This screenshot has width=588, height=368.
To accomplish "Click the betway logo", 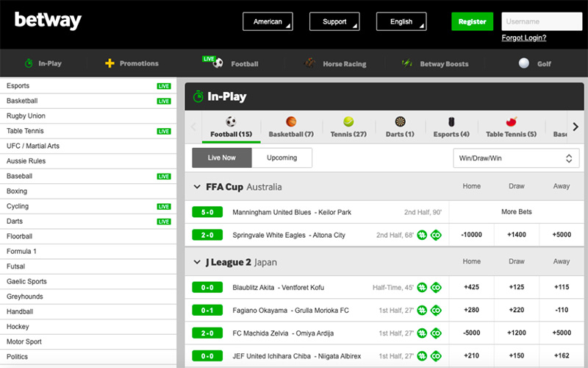I will 48,21.
